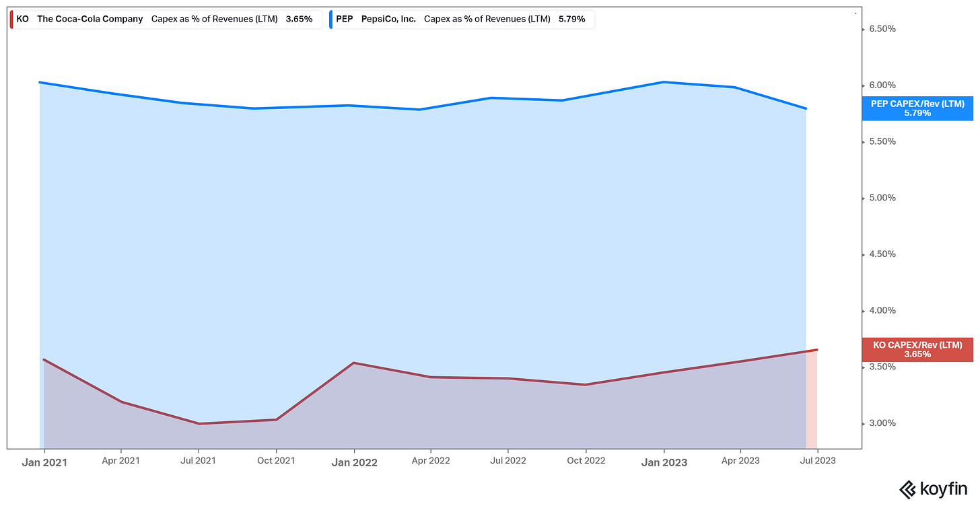Click the Jan 2022 axis label
Viewport: 980px width, 506px height.
[355, 462]
